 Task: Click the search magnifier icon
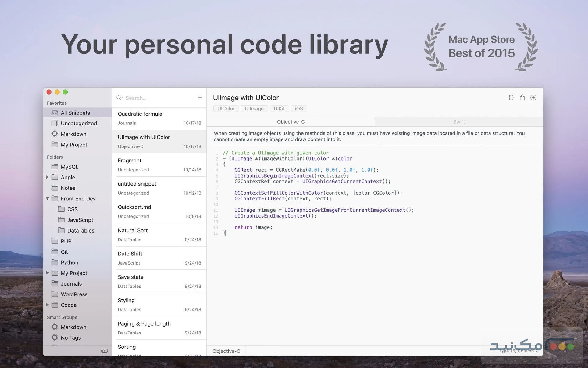(119, 98)
